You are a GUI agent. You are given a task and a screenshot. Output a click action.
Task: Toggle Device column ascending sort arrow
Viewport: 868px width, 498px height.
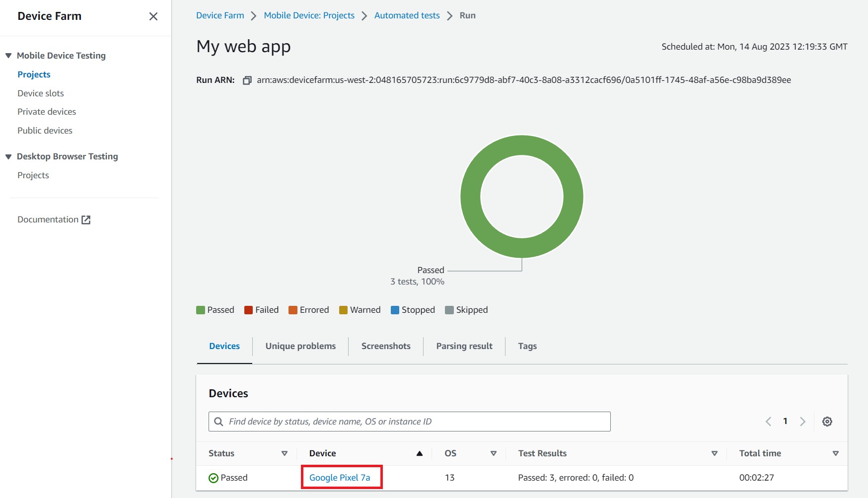click(419, 453)
